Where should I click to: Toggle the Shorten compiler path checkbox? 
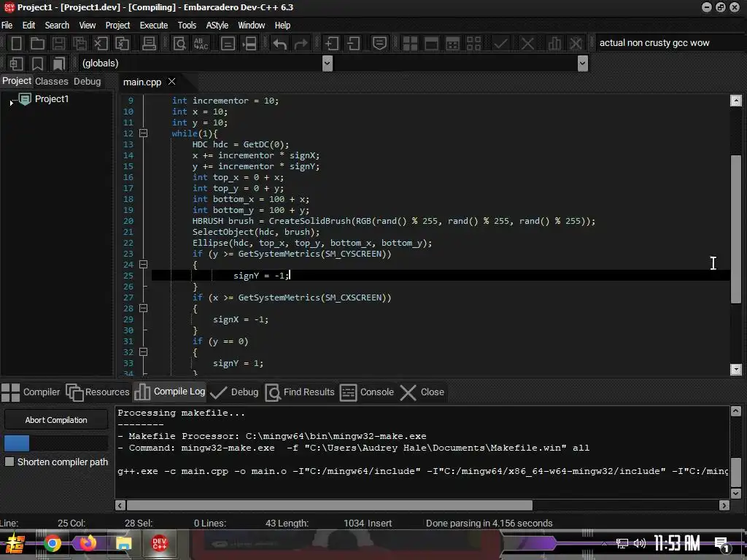[9, 462]
